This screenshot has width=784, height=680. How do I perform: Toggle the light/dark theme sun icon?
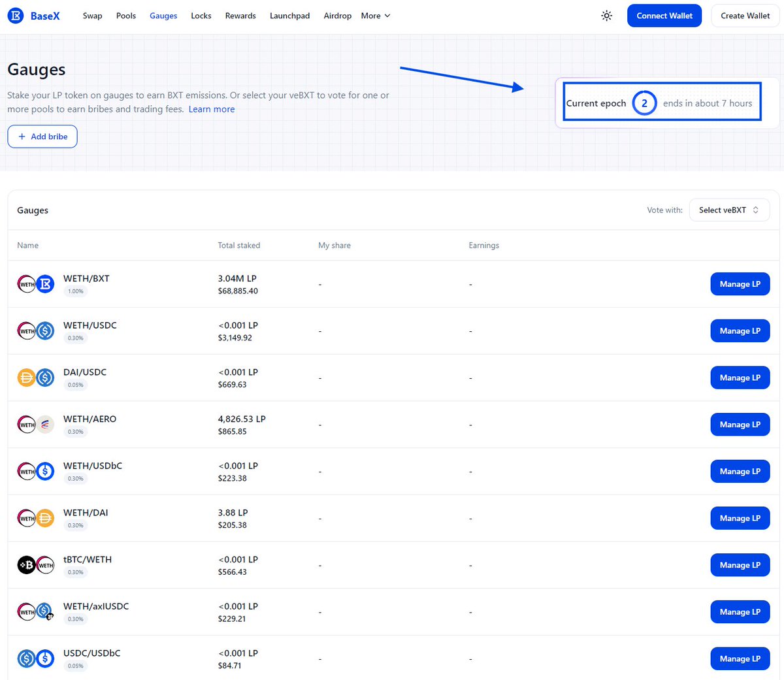pos(607,16)
